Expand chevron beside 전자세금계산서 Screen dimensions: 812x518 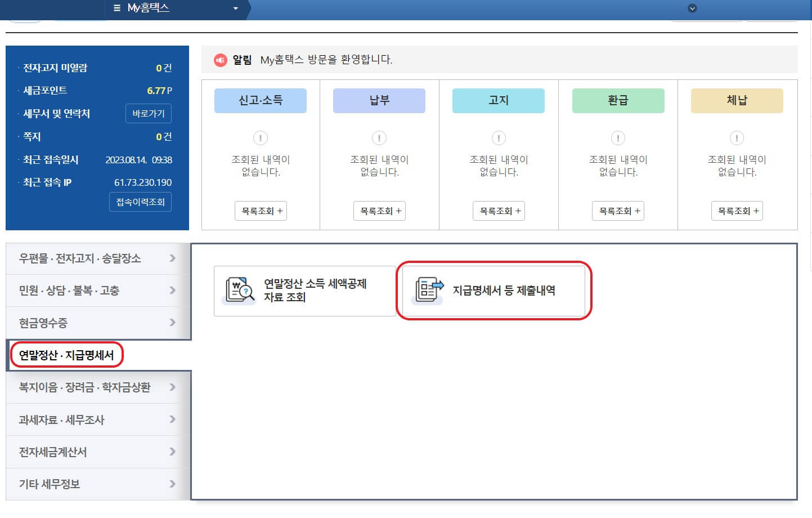point(173,452)
